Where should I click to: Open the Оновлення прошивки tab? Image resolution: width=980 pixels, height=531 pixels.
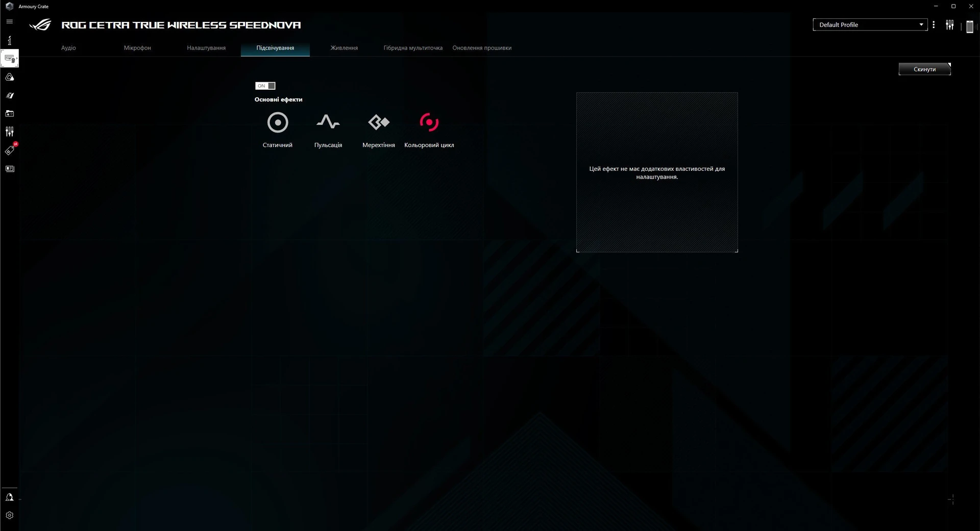[x=482, y=48]
